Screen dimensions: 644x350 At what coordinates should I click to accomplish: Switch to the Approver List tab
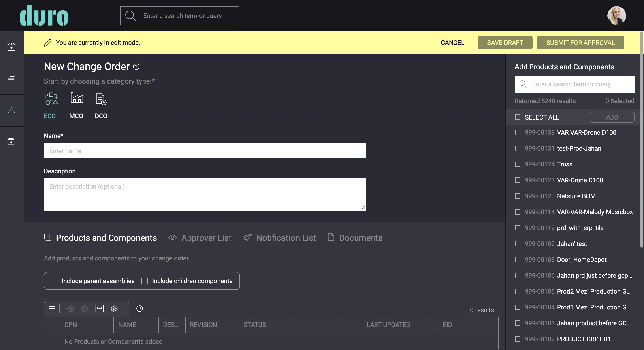point(206,238)
